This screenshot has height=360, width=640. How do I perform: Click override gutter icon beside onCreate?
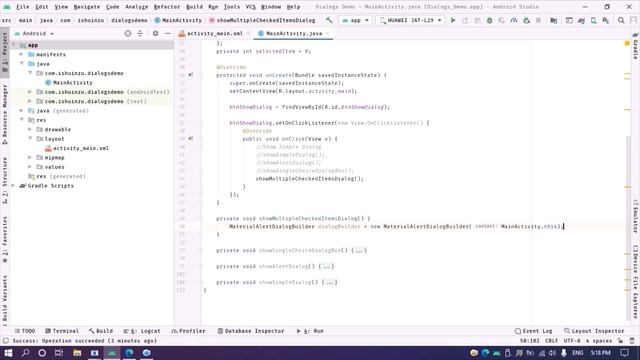(191, 75)
